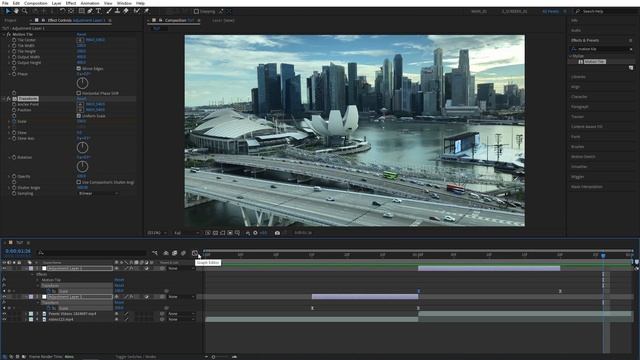This screenshot has height=360, width=640.
Task: Hide the Pexels Videos layer eye icon
Action: tap(4, 313)
